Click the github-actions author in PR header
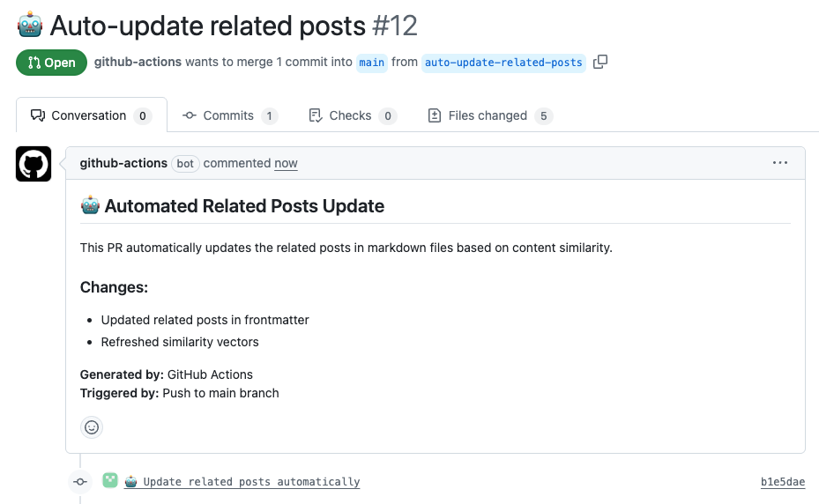This screenshot has width=819, height=504. [x=138, y=62]
